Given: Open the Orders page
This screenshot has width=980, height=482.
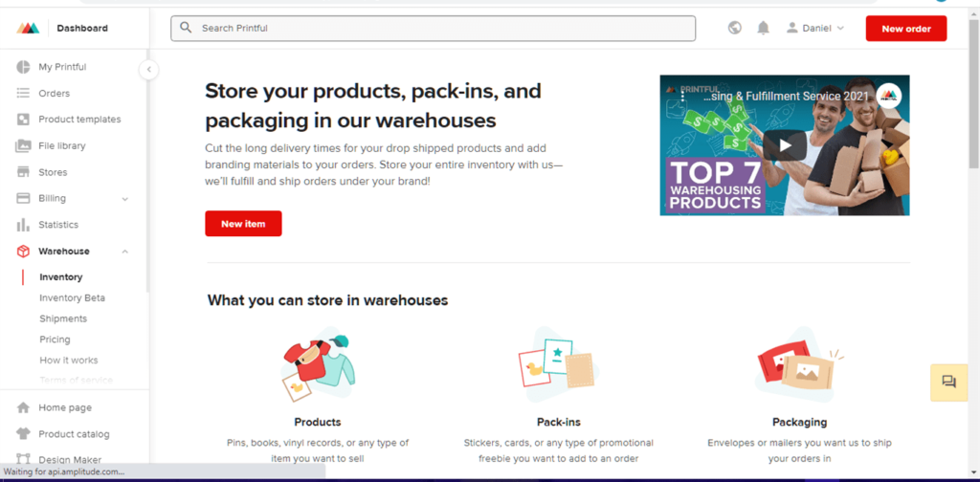Looking at the screenshot, I should pos(55,93).
